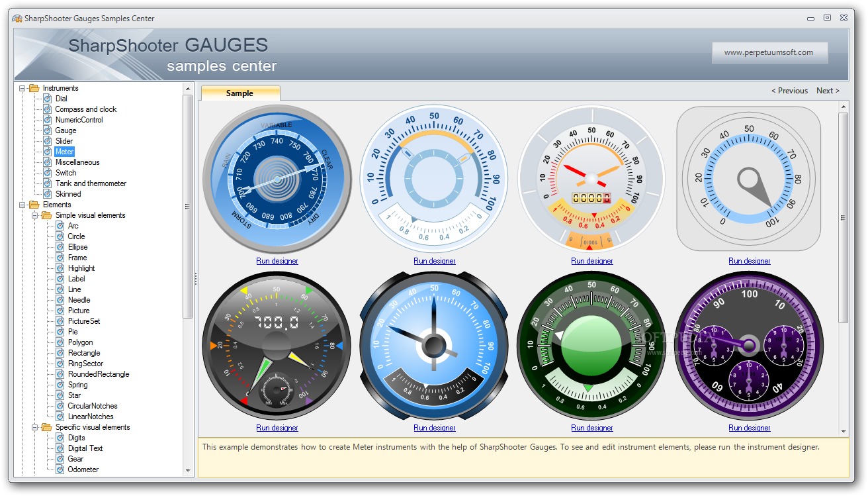This screenshot has height=496, width=868.
Task: Open www.perpetuumsoft.com website button
Action: click(x=769, y=52)
